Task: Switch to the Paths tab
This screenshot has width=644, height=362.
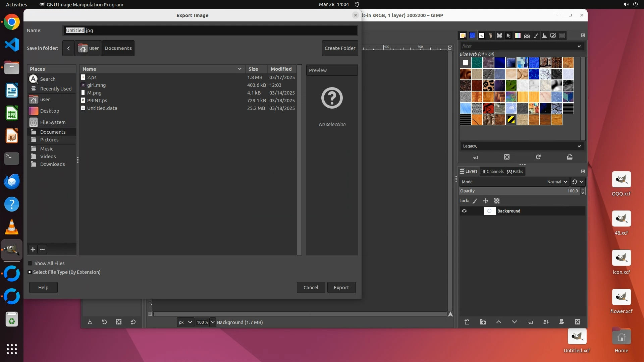Action: click(x=515, y=171)
